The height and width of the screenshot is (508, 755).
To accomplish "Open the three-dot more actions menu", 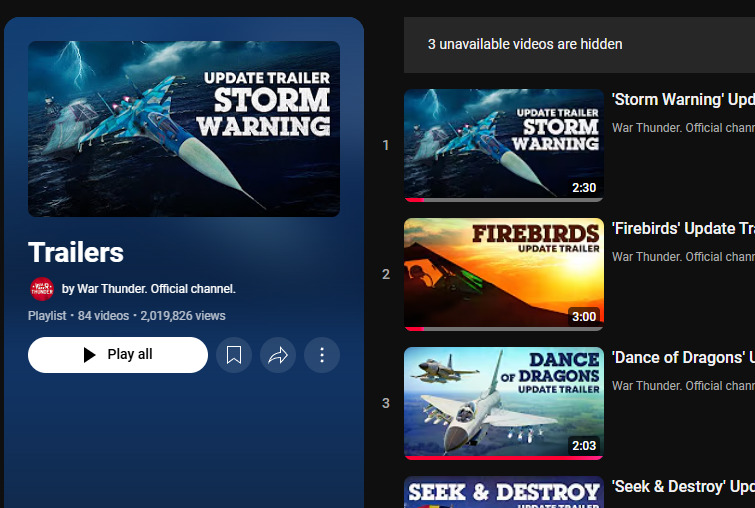I will [322, 355].
